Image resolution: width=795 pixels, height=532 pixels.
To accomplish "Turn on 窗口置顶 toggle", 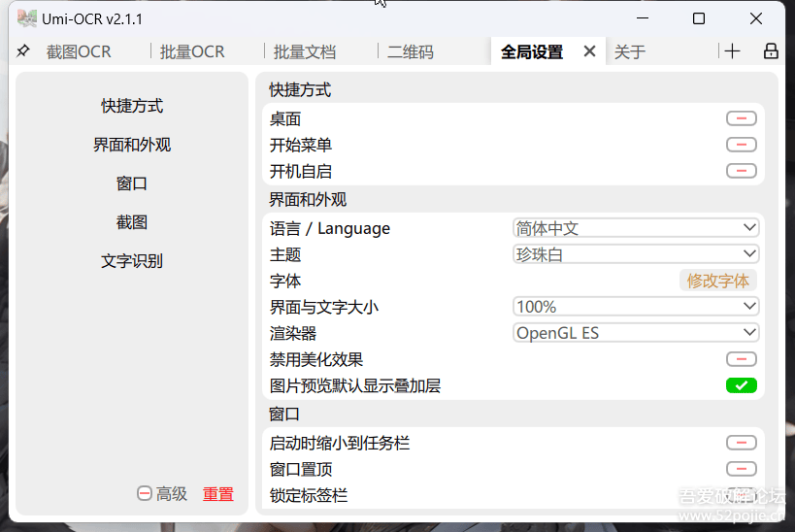I will [x=741, y=469].
